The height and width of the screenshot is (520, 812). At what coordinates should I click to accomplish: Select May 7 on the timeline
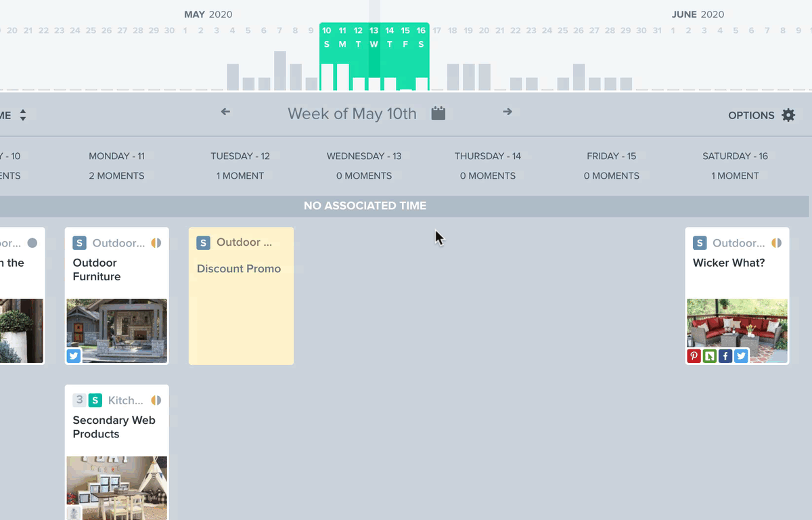pyautogui.click(x=279, y=30)
